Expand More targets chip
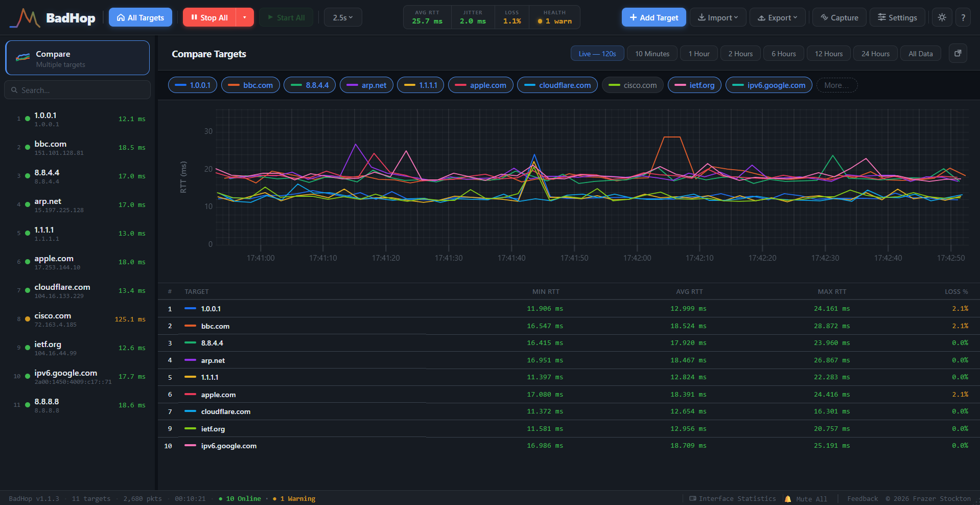Image resolution: width=980 pixels, height=505 pixels. [837, 85]
